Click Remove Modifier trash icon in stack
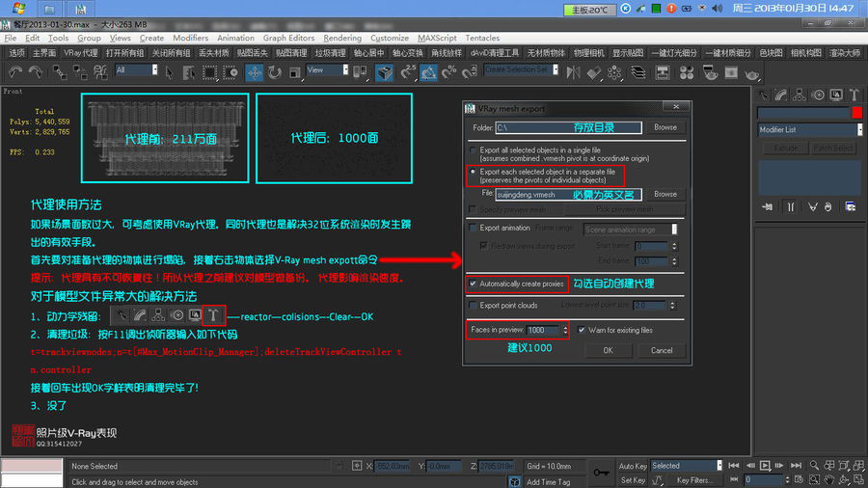The width and height of the screenshot is (868, 488). point(828,207)
